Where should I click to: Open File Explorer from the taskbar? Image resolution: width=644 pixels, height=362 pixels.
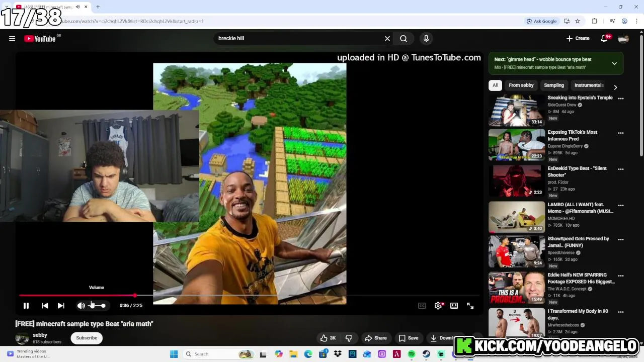[x=293, y=354]
